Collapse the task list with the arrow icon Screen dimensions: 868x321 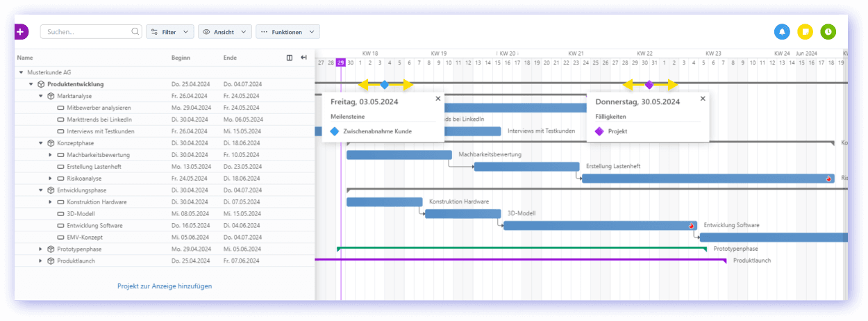click(x=303, y=58)
